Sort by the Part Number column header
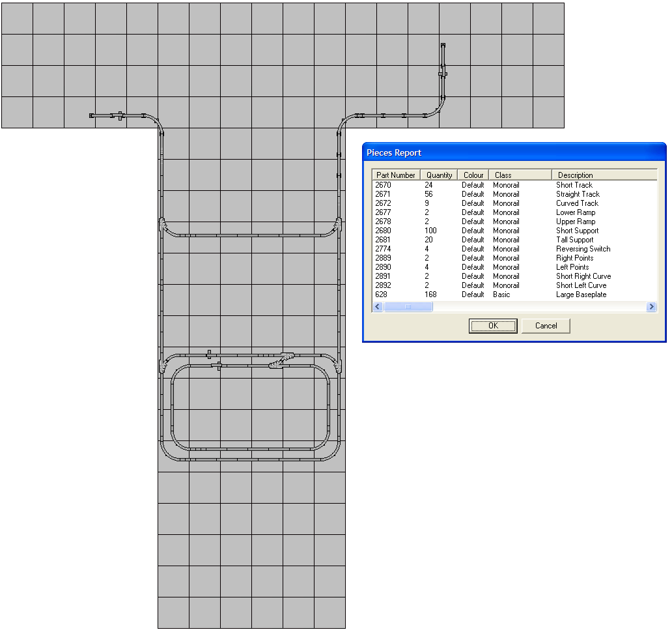 (x=396, y=175)
